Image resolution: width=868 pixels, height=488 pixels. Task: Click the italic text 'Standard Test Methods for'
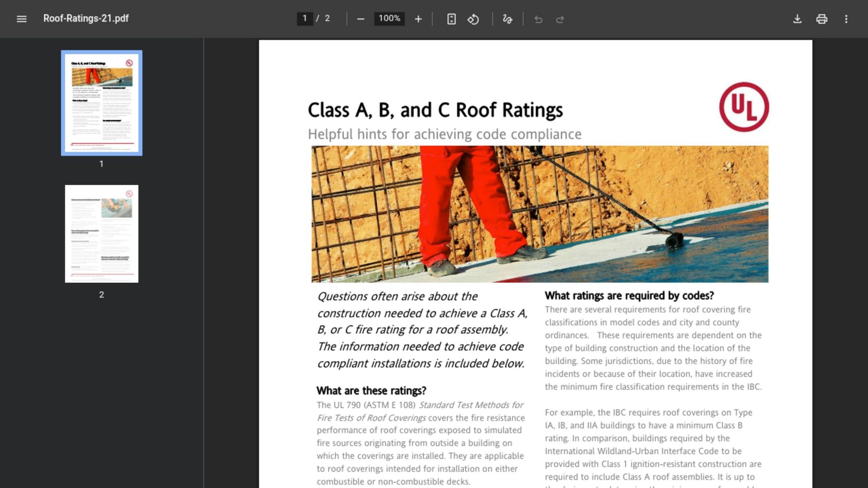point(471,405)
